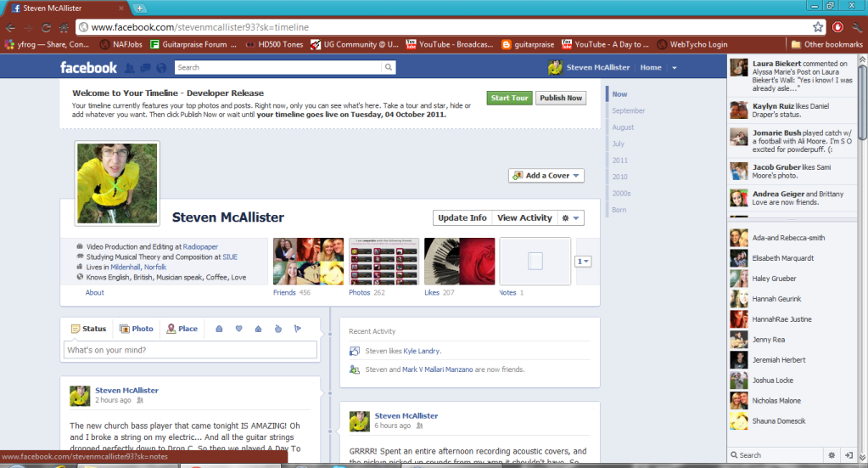Screen dimensions: 868x468
Task: Expand account dropdown arrow beside Home
Action: 675,68
